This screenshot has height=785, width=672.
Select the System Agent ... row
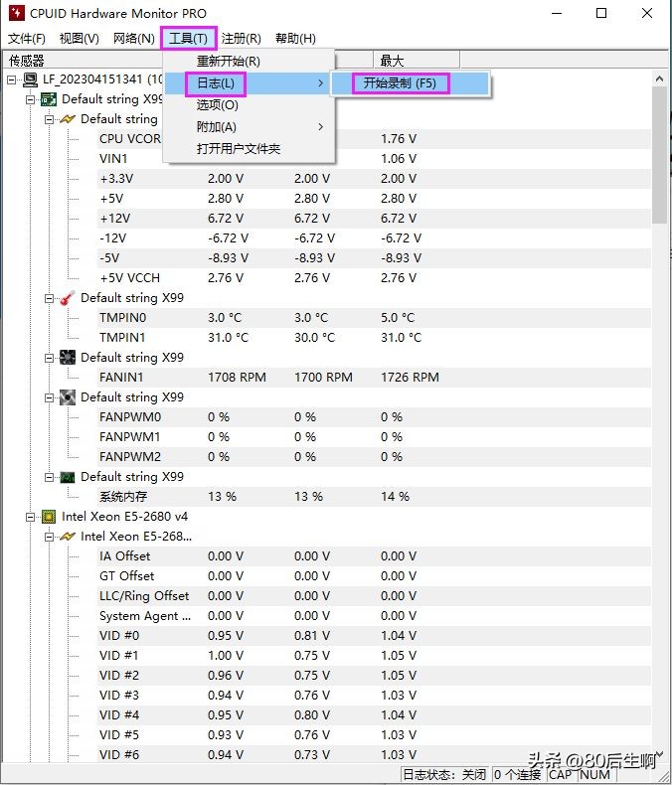(x=375, y=616)
